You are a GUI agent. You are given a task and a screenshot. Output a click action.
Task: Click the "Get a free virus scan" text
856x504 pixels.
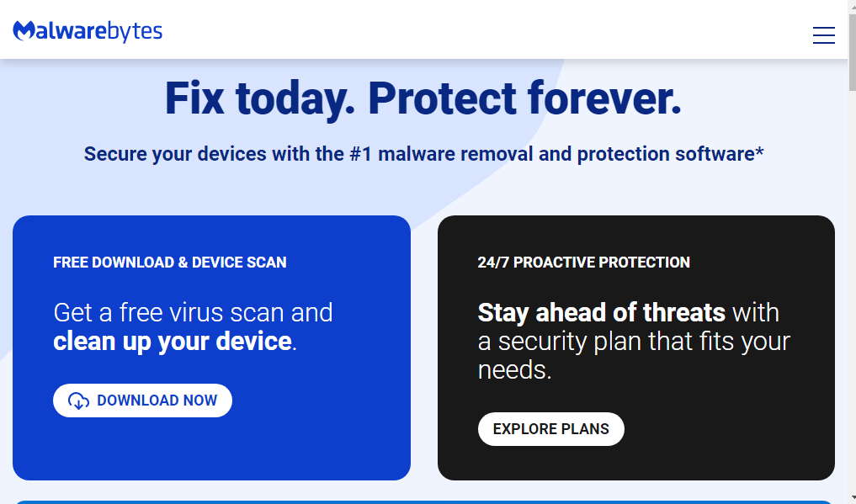coord(193,312)
